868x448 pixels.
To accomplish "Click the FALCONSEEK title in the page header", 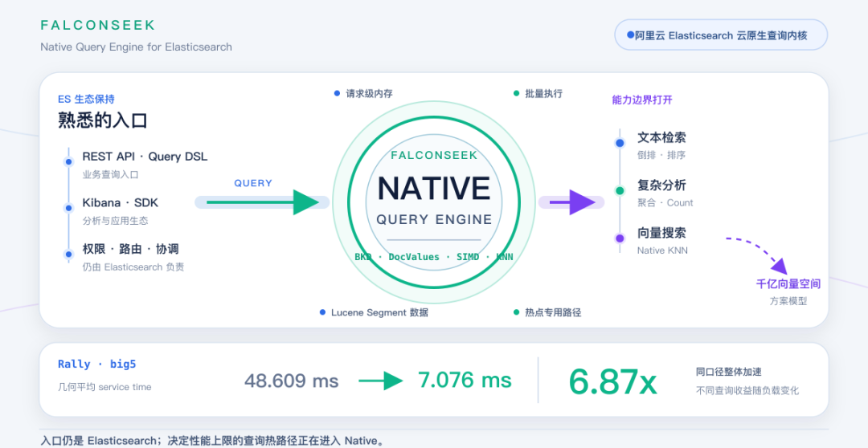I will pyautogui.click(x=98, y=25).
